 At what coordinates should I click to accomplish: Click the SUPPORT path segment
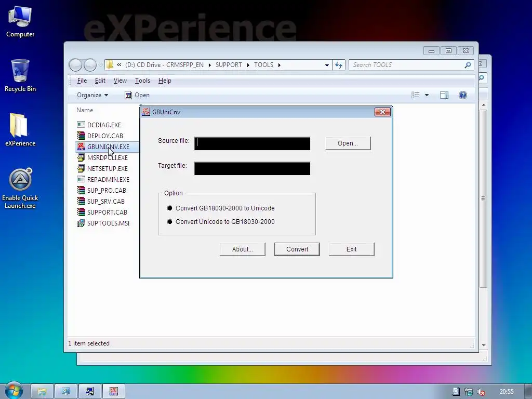tap(229, 65)
